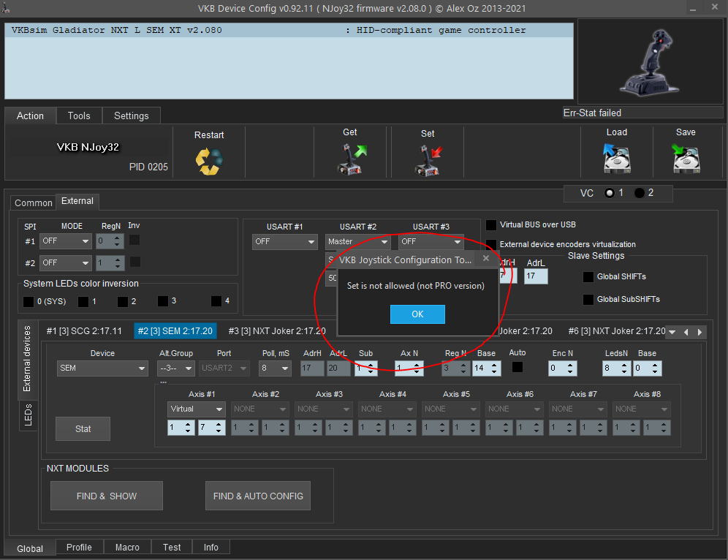The width and height of the screenshot is (728, 560).
Task: Toggle SPI #1 Inv checkbox
Action: point(134,240)
